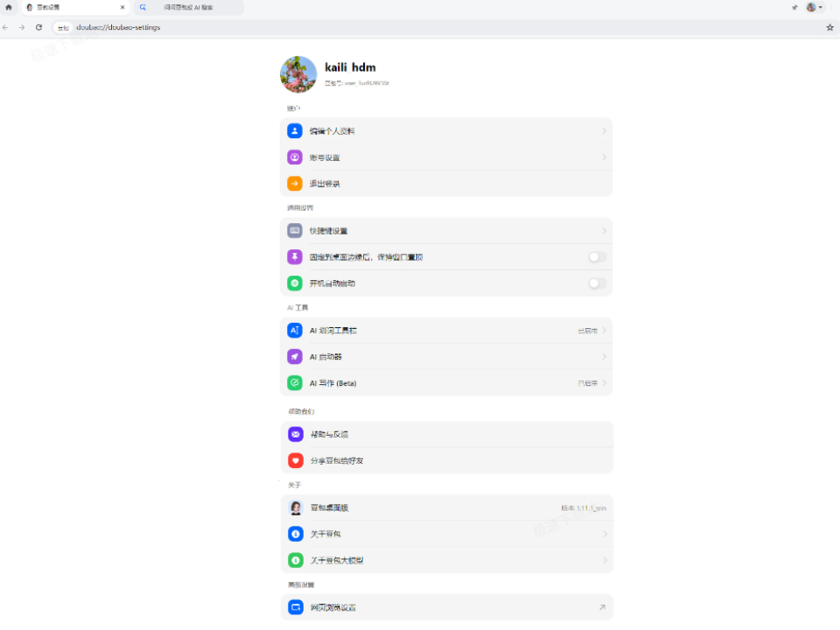Go back with the left arrow button

6,27
